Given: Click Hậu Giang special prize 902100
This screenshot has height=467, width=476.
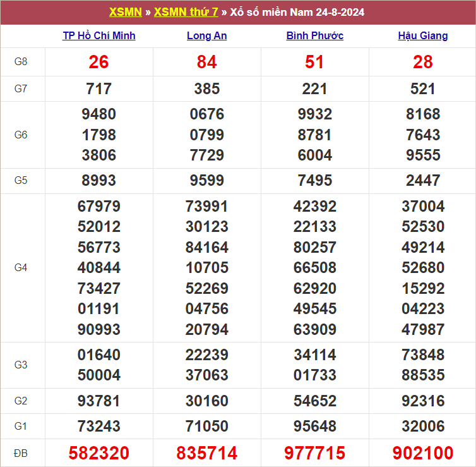Looking at the screenshot, I should coord(423,453).
